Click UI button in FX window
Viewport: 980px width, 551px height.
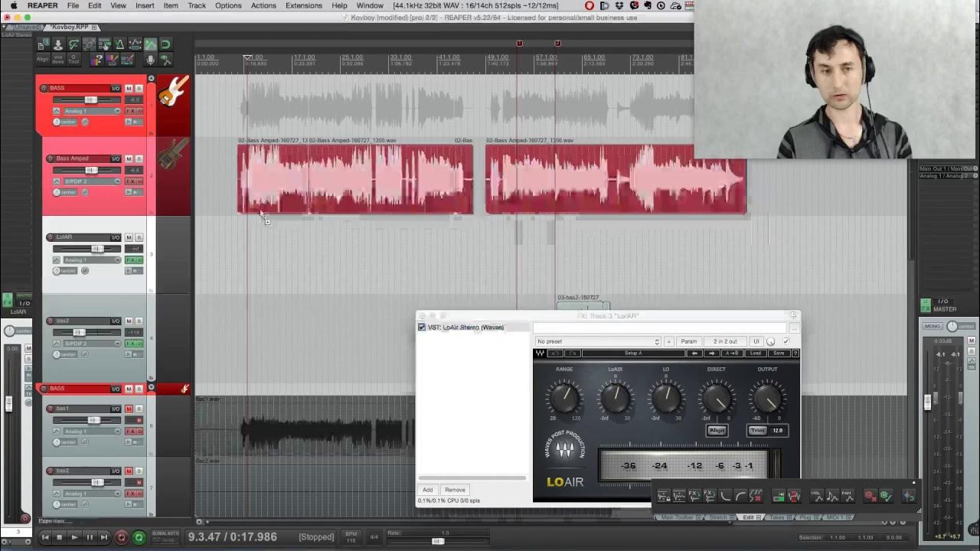[756, 341]
